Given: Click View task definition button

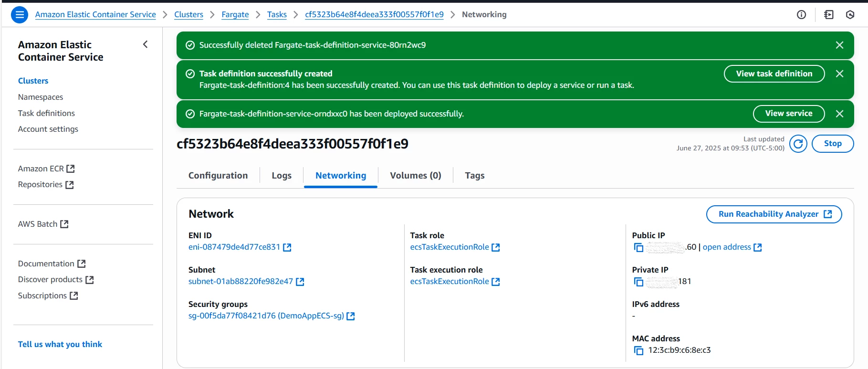Looking at the screenshot, I should 774,74.
